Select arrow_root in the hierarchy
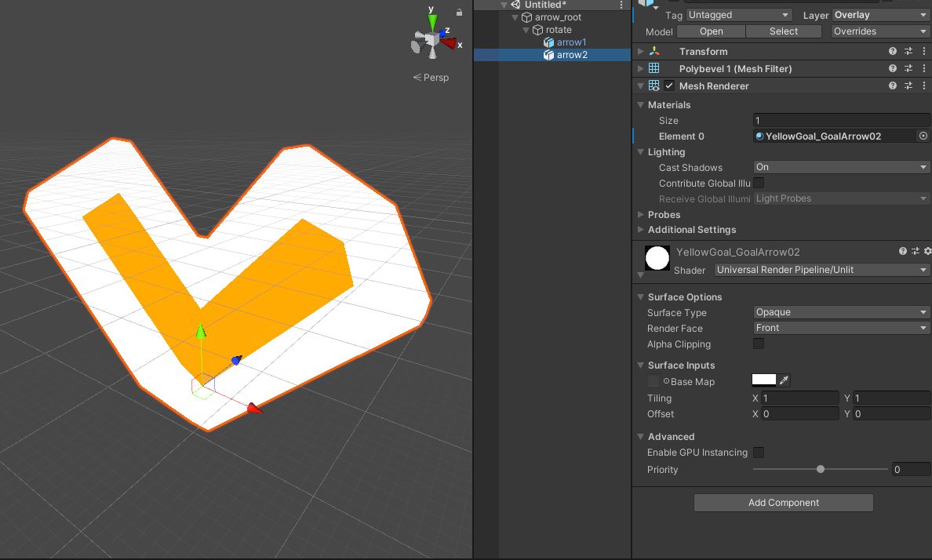Image resolution: width=932 pixels, height=560 pixels. [x=558, y=17]
